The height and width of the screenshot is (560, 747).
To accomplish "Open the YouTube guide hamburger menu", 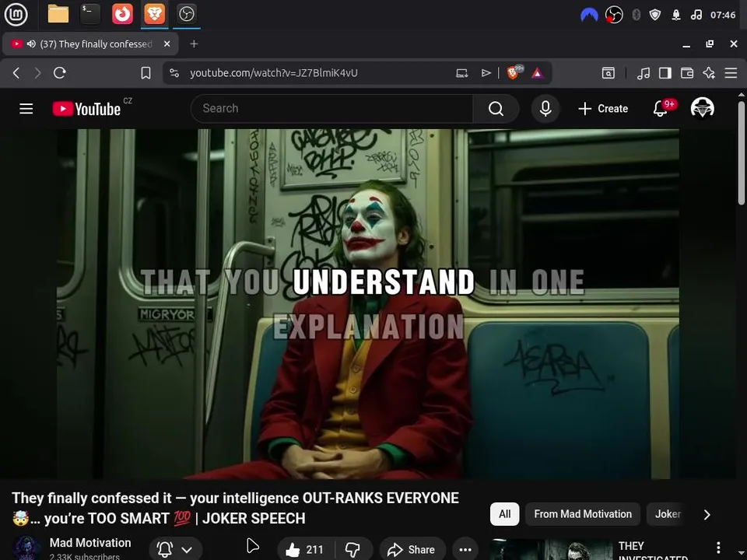I will [26, 109].
